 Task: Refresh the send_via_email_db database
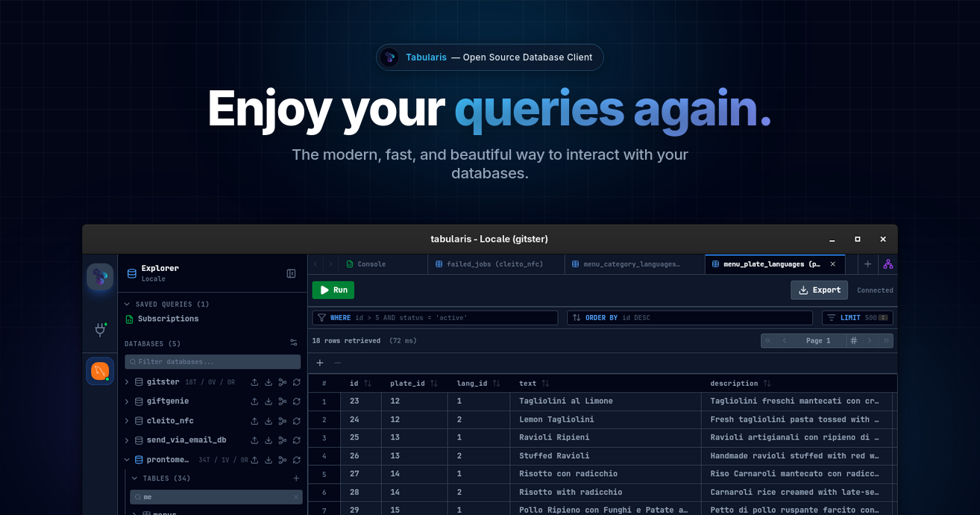[x=297, y=440]
